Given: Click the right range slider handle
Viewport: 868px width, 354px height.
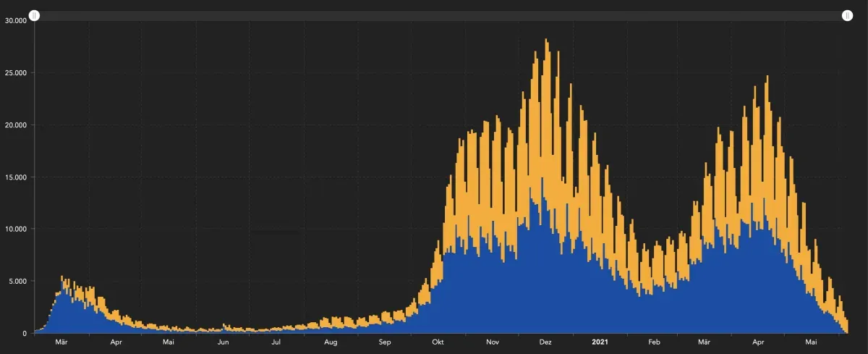Looking at the screenshot, I should pos(847,15).
